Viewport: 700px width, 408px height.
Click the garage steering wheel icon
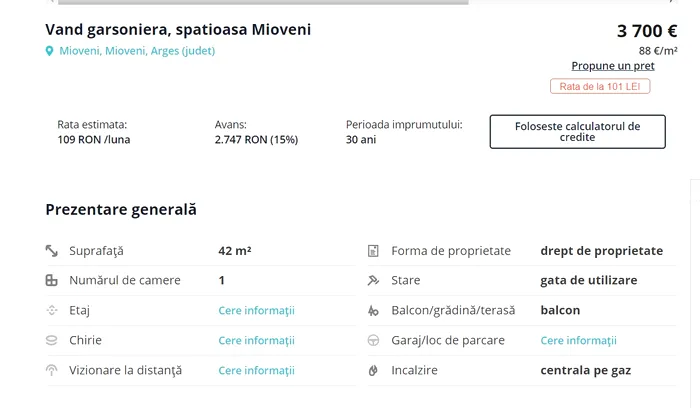(x=373, y=340)
